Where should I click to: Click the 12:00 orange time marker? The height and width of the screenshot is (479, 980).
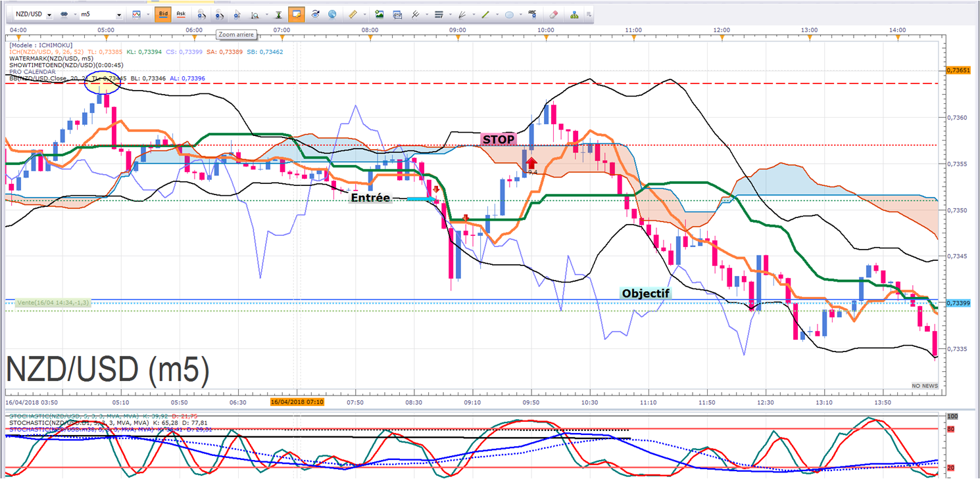722,39
